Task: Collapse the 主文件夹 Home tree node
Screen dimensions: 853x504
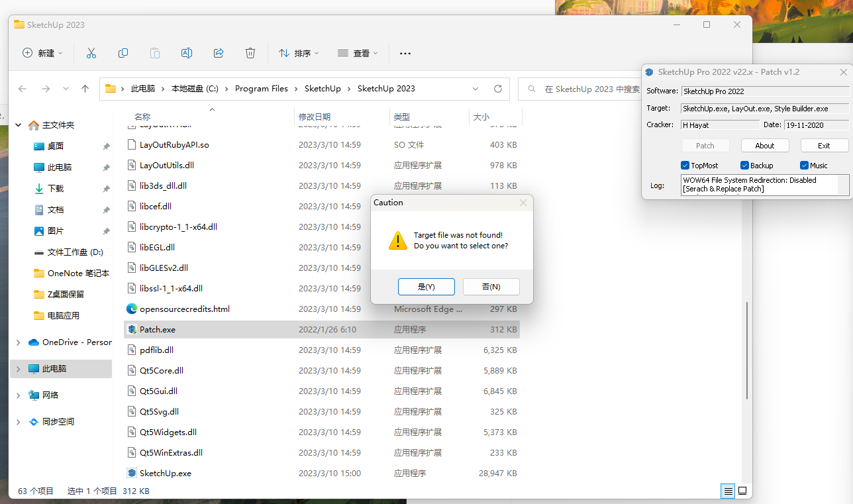Action: pos(18,125)
